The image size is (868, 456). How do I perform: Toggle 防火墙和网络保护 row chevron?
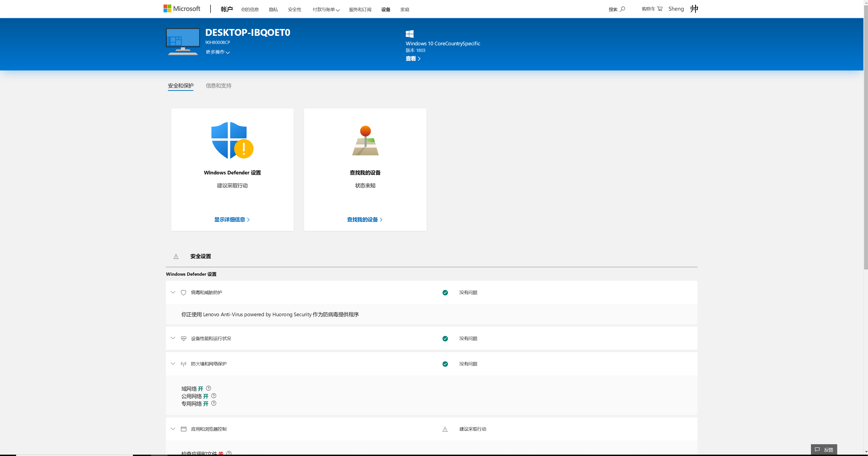point(173,364)
